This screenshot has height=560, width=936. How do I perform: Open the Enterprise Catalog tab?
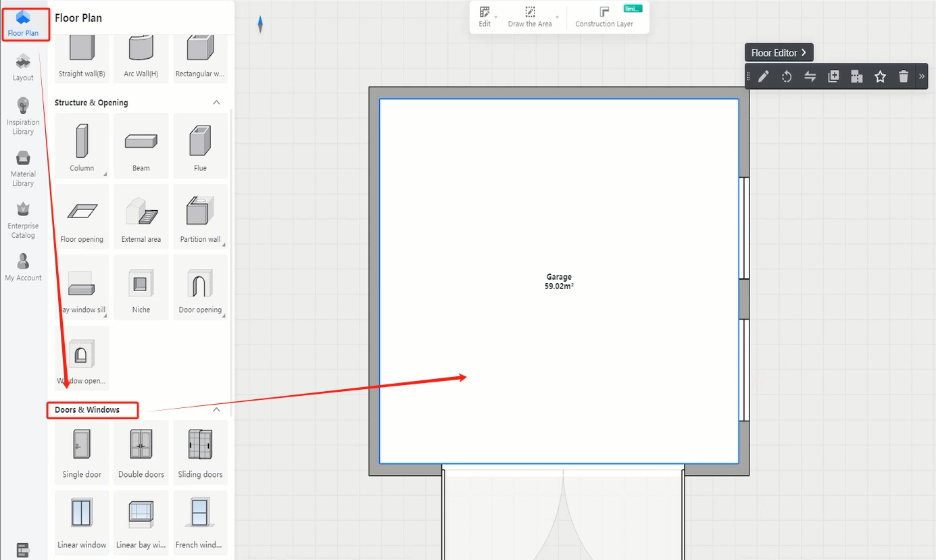coord(23,220)
